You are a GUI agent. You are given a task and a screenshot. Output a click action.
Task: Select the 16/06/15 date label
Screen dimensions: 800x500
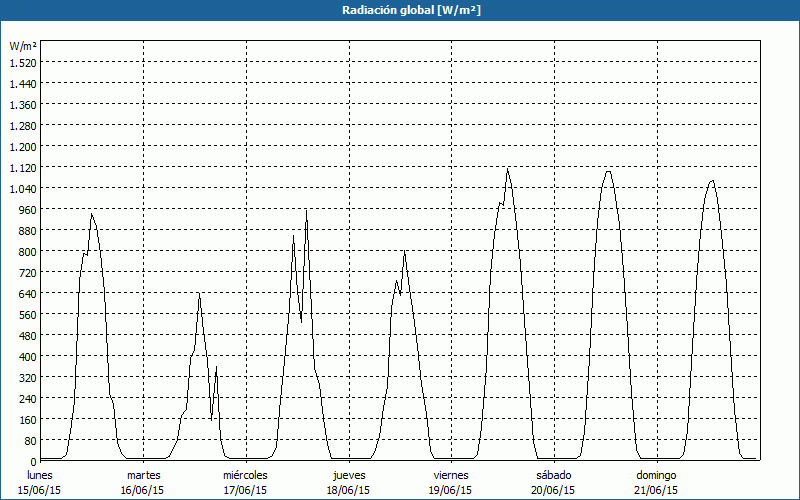tap(142, 490)
